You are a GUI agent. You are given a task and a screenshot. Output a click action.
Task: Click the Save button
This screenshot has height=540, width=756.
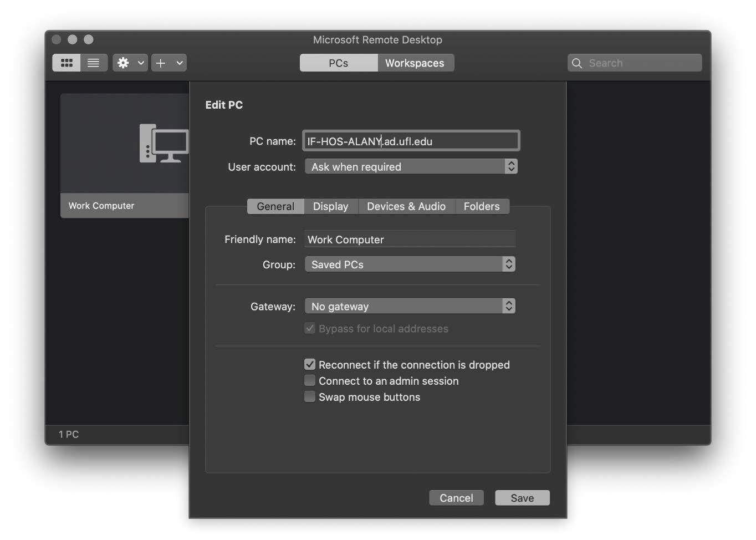tap(522, 498)
